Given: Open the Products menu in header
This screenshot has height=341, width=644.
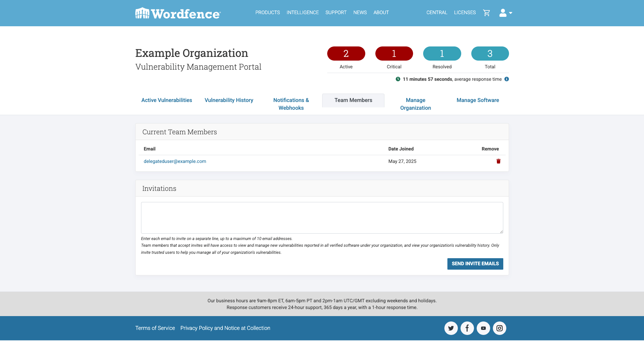Looking at the screenshot, I should pyautogui.click(x=267, y=12).
